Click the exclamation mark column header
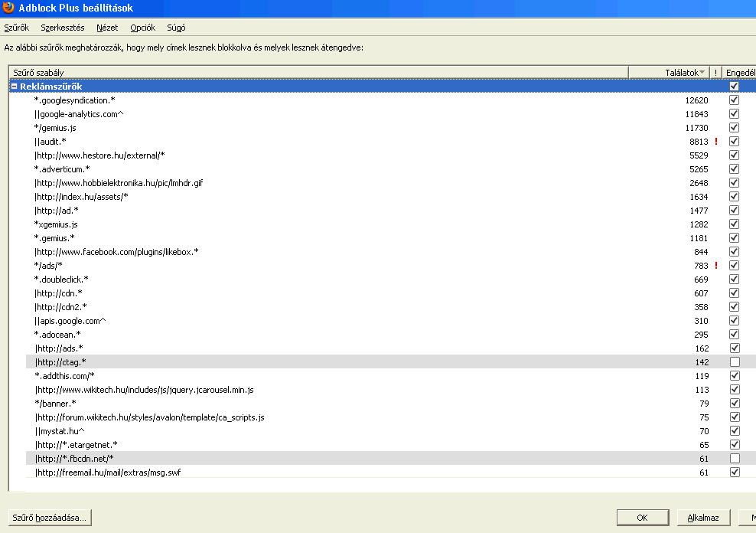 click(715, 72)
